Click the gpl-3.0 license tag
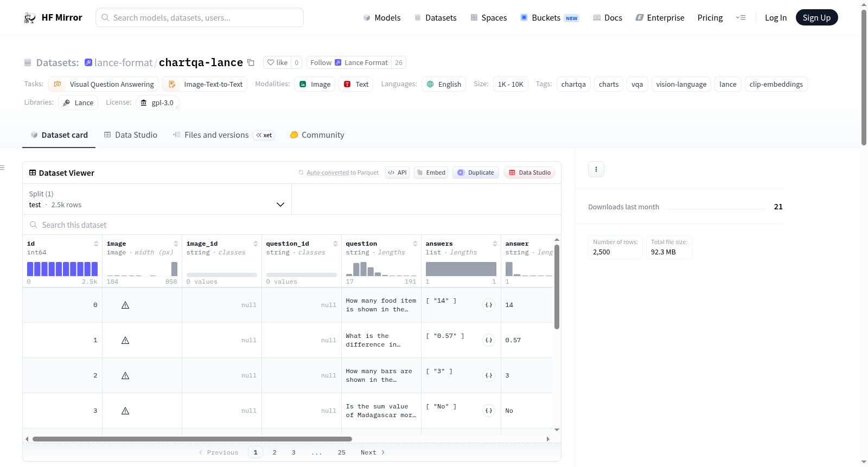This screenshot has width=868, height=467. tap(157, 103)
